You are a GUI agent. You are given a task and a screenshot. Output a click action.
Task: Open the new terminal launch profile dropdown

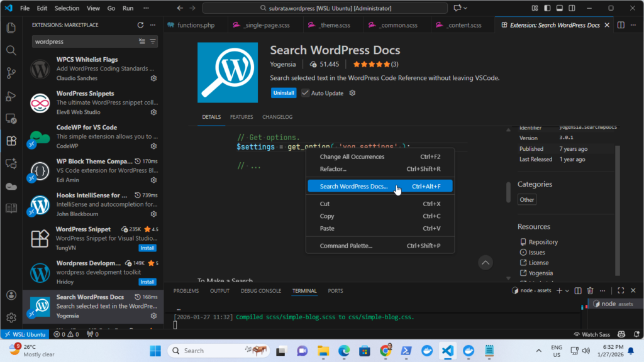click(x=567, y=290)
